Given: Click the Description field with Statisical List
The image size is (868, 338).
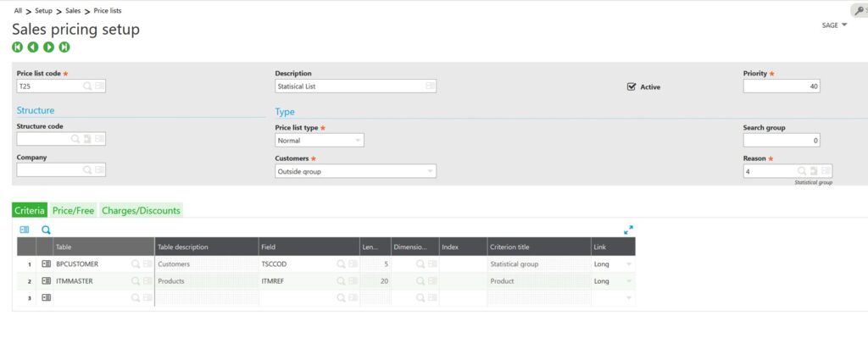Looking at the screenshot, I should click(355, 86).
